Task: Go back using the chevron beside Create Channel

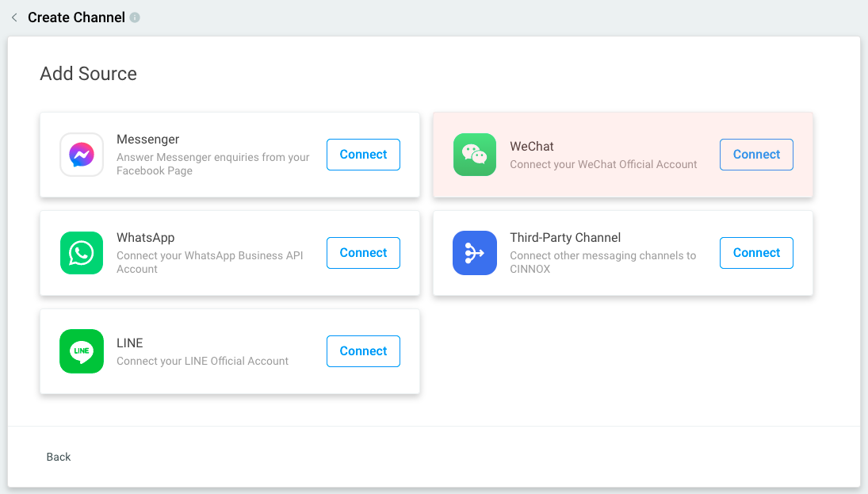Action: click(14, 17)
